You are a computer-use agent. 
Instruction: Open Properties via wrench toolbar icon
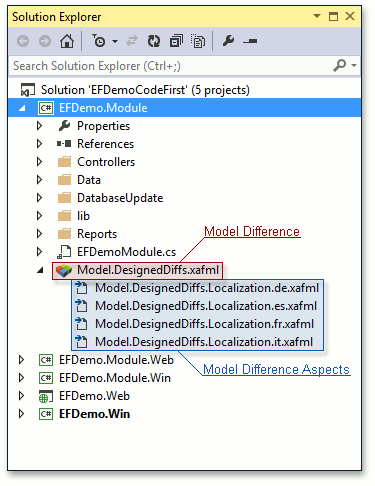pyautogui.click(x=228, y=41)
